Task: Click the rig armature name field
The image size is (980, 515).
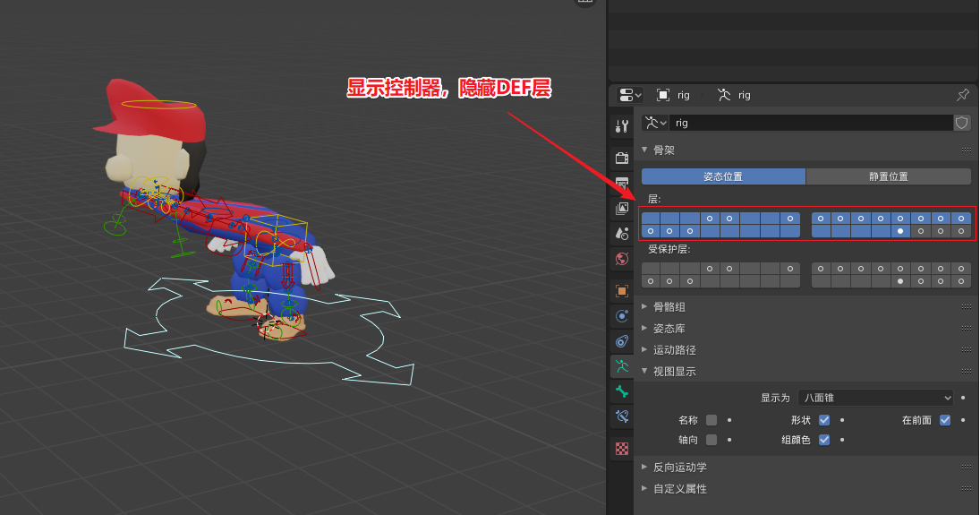Action: point(811,123)
